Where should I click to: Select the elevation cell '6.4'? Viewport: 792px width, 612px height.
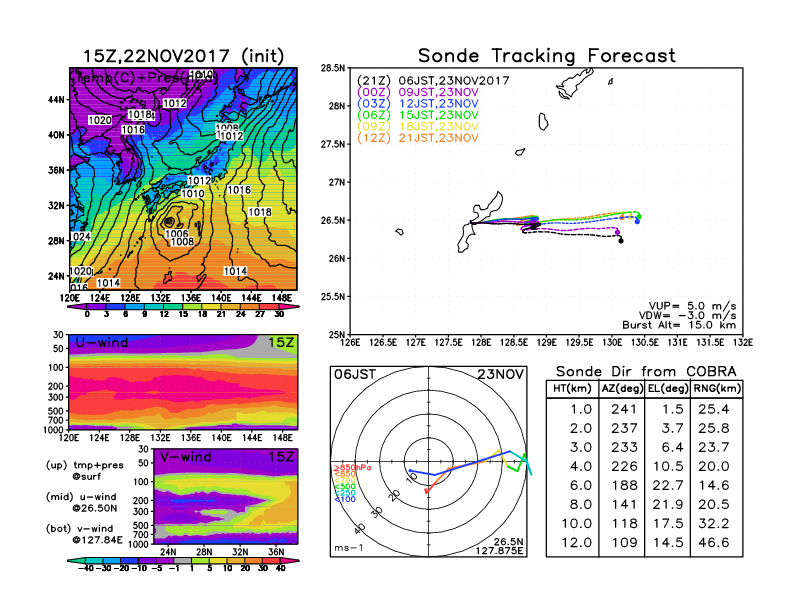(672, 447)
